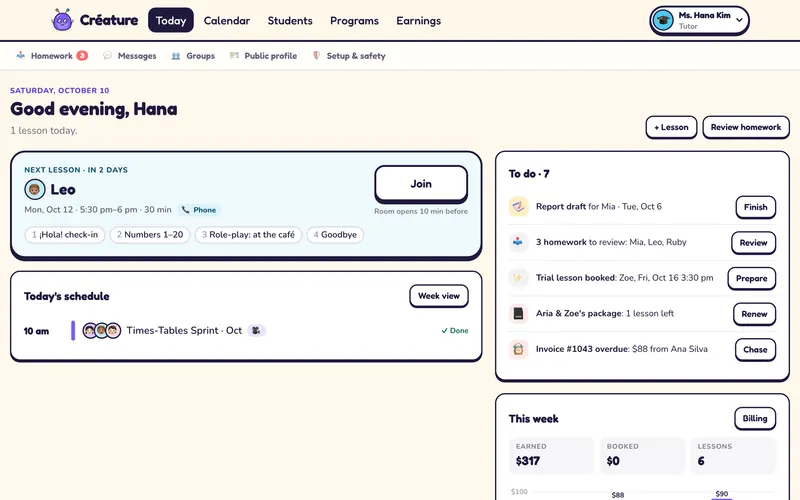800x500 pixels.
Task: Click the purple Créature mascot logo
Action: pos(63,20)
